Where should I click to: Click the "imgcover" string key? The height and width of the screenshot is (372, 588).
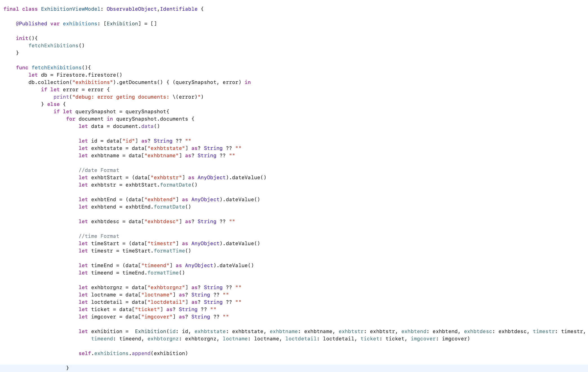(x=157, y=317)
